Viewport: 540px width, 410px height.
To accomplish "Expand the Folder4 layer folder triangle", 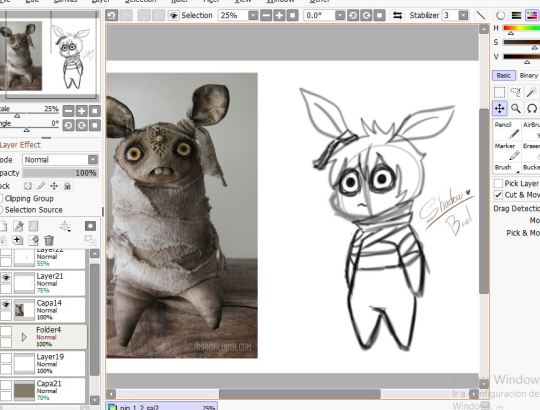I will click(x=24, y=337).
